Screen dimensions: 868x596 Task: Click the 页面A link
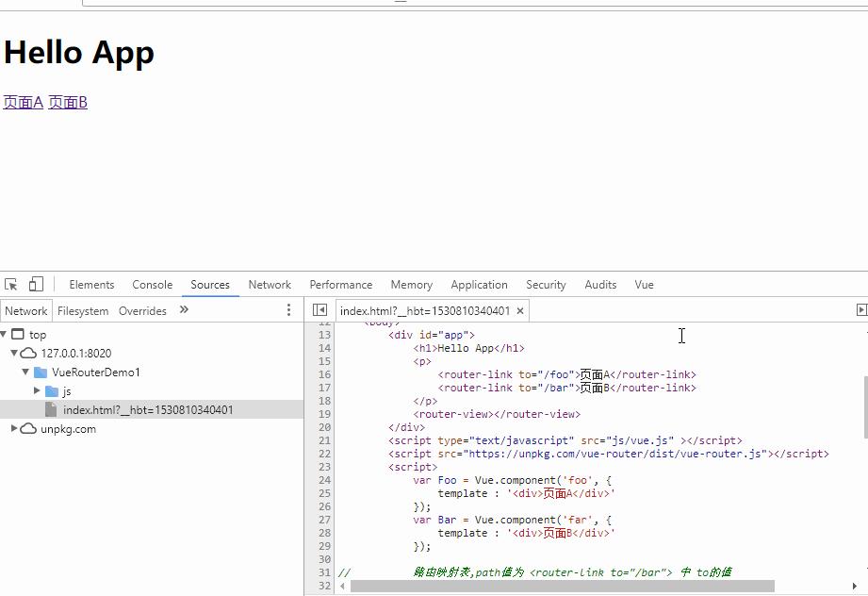pyautogui.click(x=23, y=103)
